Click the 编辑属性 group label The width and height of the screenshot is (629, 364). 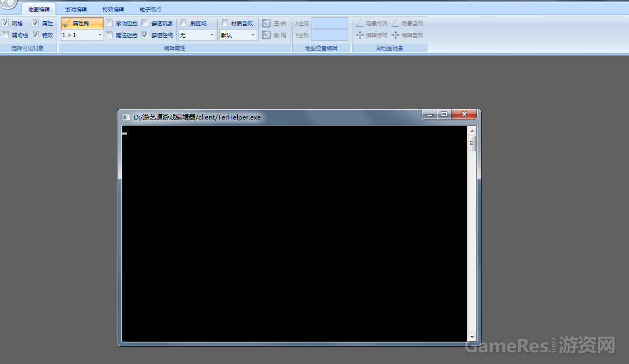coord(175,48)
